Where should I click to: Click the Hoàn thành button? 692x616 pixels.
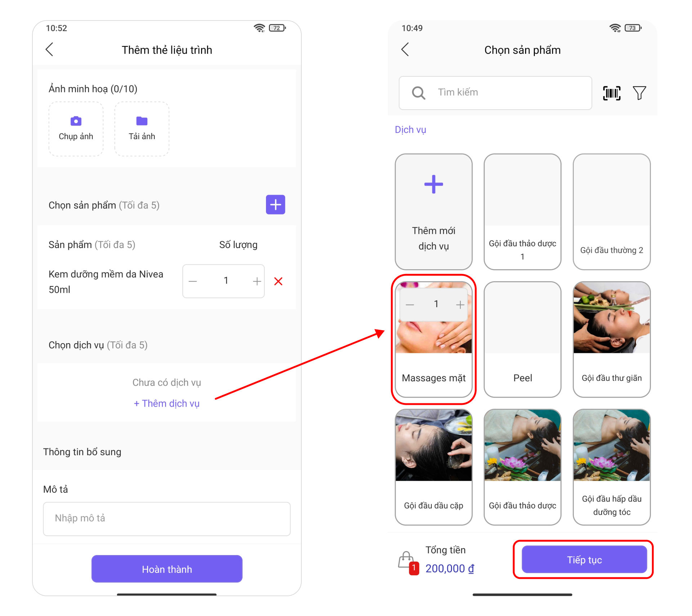click(167, 569)
